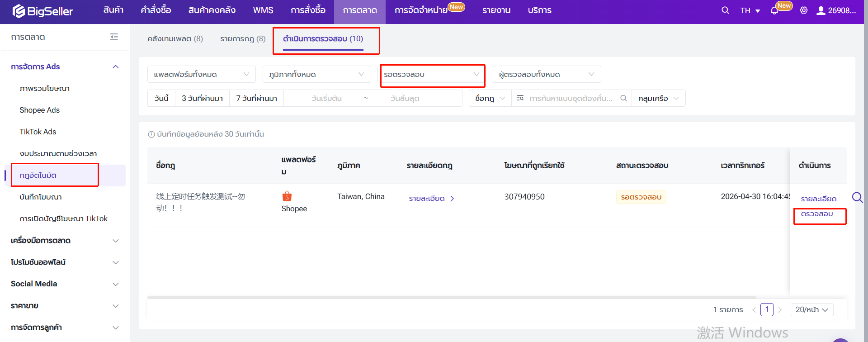Select TikTok Ads in the sidebar

tap(38, 132)
